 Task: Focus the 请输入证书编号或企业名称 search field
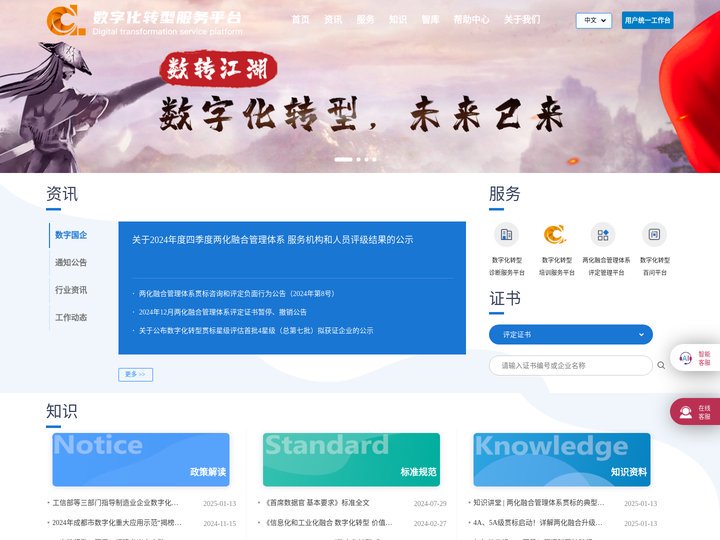coord(571,366)
